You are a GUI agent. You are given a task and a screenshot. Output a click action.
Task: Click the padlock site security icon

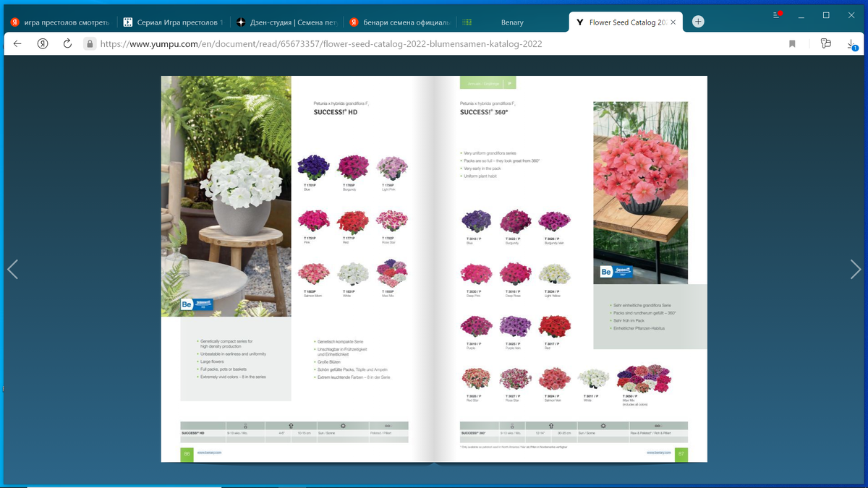pos(90,43)
